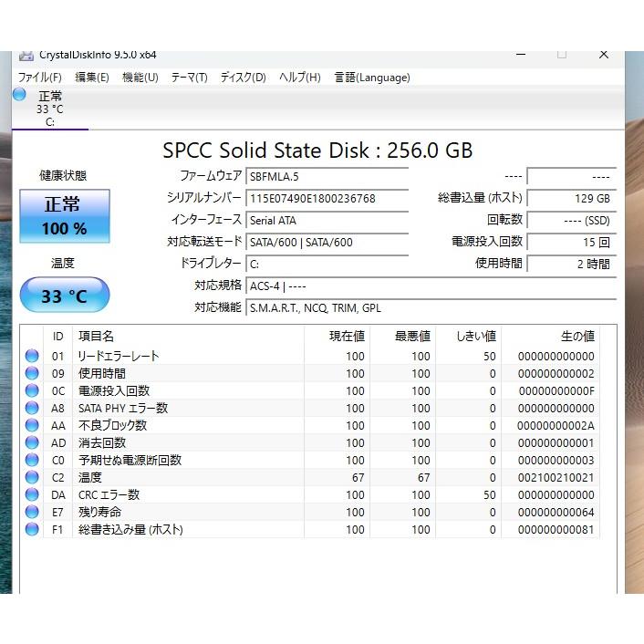Image resolution: width=644 pixels, height=644 pixels.
Task: Click the total host writes value 129 GB
Action: pos(571,198)
